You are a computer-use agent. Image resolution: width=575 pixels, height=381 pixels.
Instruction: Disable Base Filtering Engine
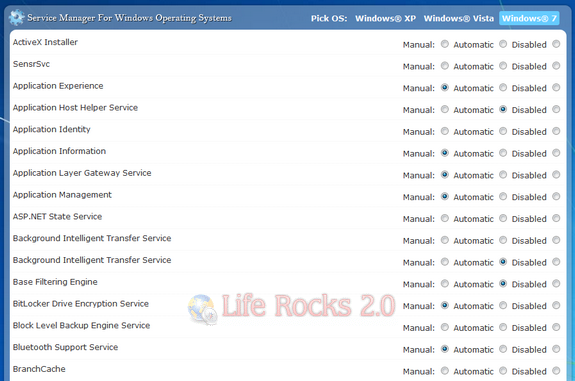click(x=556, y=283)
